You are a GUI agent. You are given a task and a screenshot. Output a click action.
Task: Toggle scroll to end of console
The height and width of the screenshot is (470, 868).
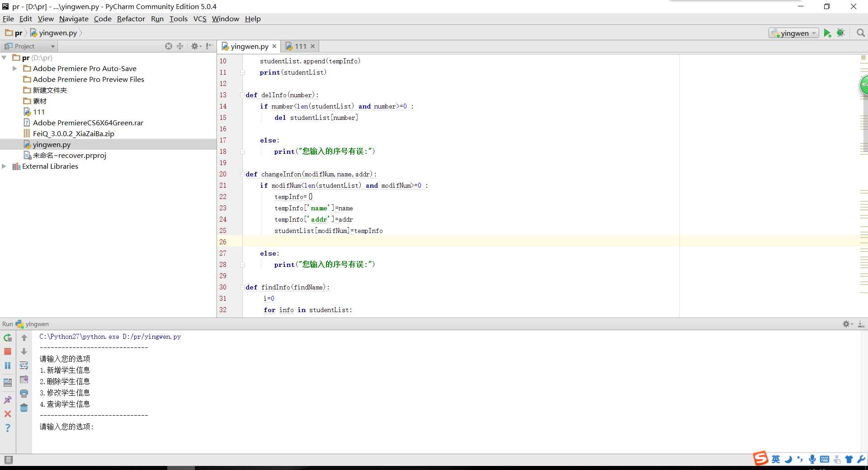coord(24,380)
